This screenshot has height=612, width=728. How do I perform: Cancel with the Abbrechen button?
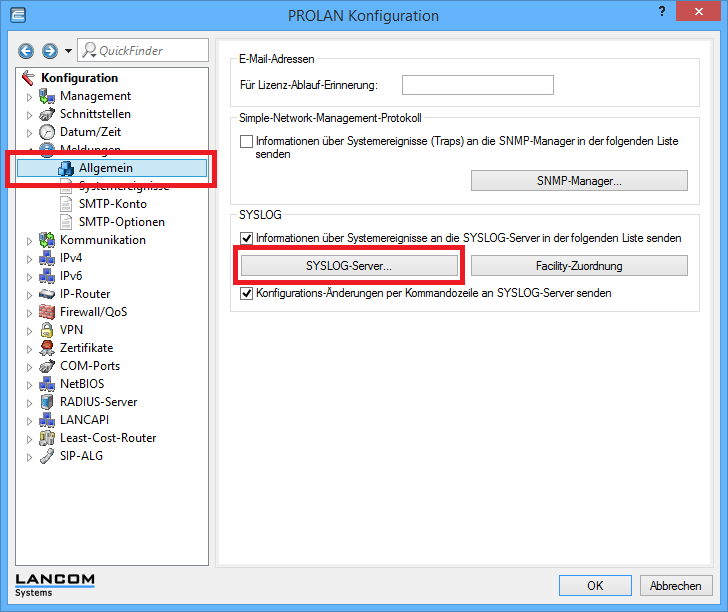click(676, 586)
